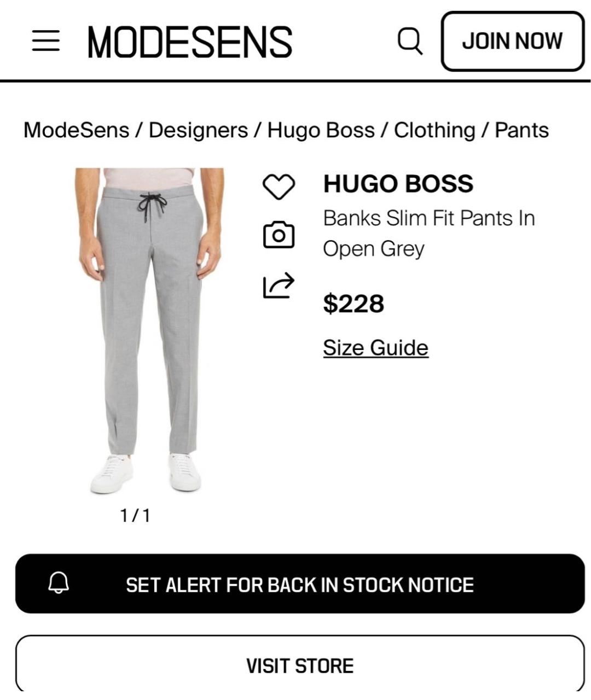Viewport: 591px width, 700px height.
Task: Open the Designers breadcrumb link
Action: tap(198, 130)
